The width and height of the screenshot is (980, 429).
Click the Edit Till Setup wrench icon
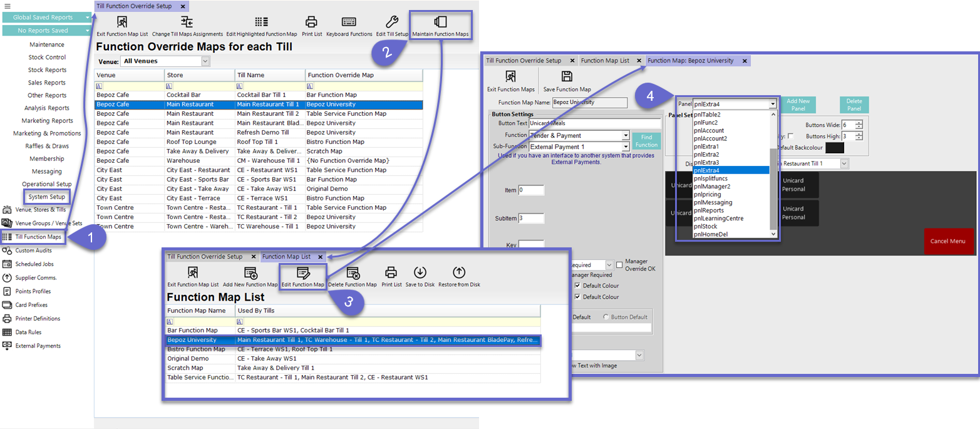[x=392, y=22]
